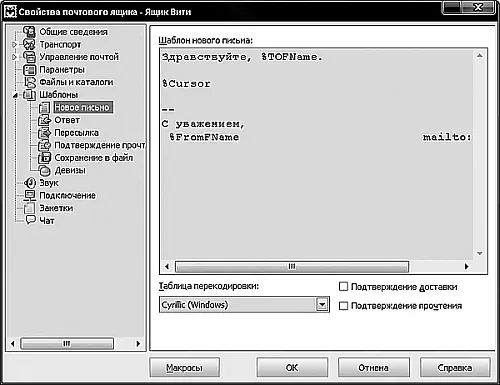This screenshot has width=500, height=385.
Task: Click the template editor scroll-left arrow
Action: [167, 266]
